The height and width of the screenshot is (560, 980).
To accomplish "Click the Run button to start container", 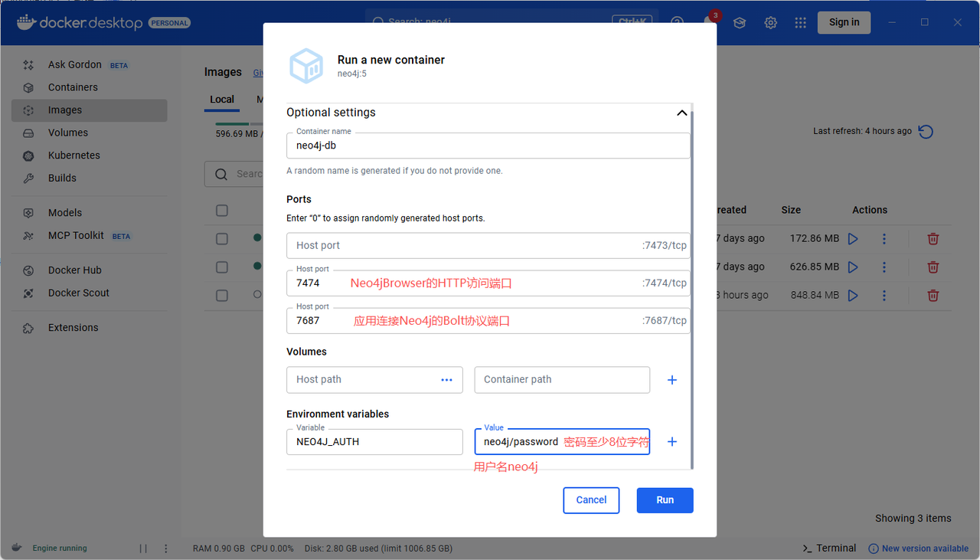I will point(665,499).
